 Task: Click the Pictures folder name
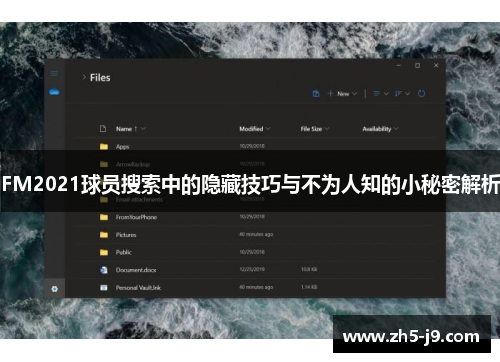click(126, 235)
